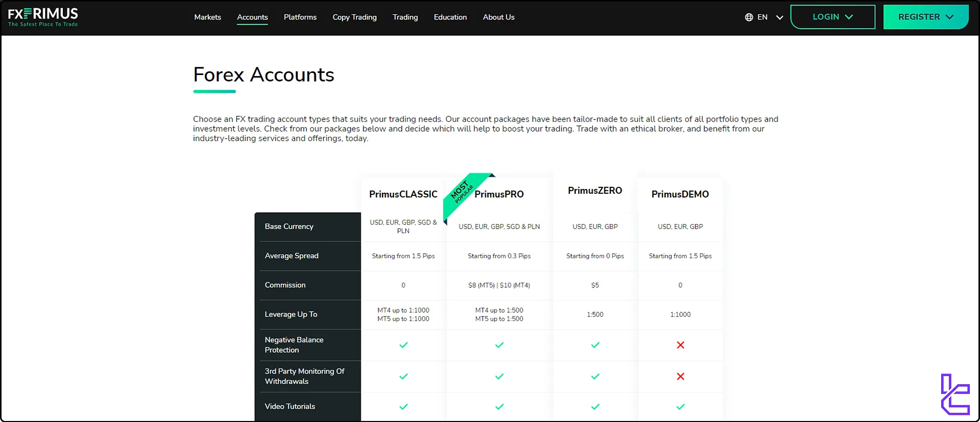Click PrimusPRO 3rd Party Monitoring checkmark
This screenshot has width=980, height=422.
[499, 377]
